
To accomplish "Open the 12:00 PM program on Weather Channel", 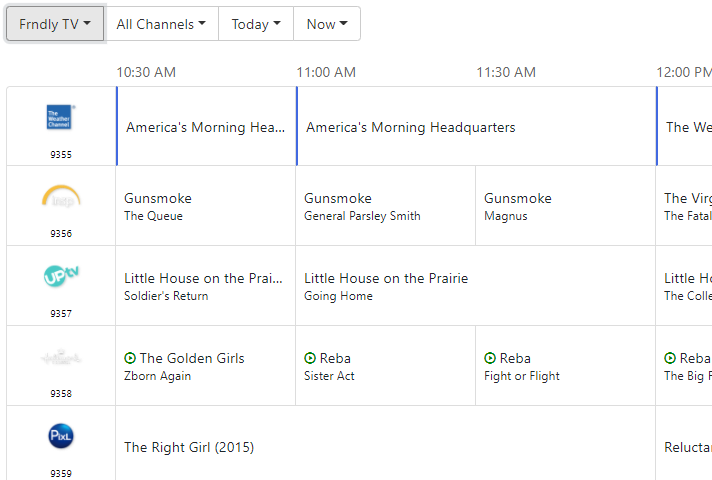I will 684,126.
